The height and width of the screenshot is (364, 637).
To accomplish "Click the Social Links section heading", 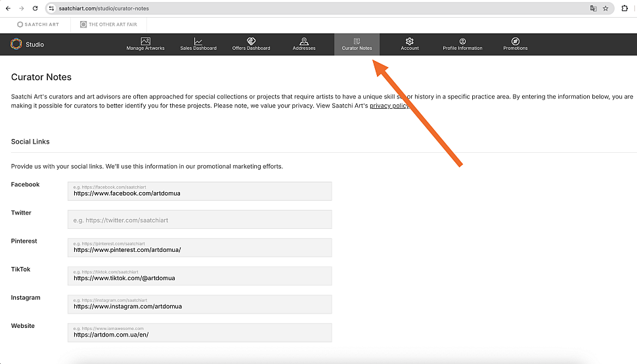I will click(x=30, y=142).
